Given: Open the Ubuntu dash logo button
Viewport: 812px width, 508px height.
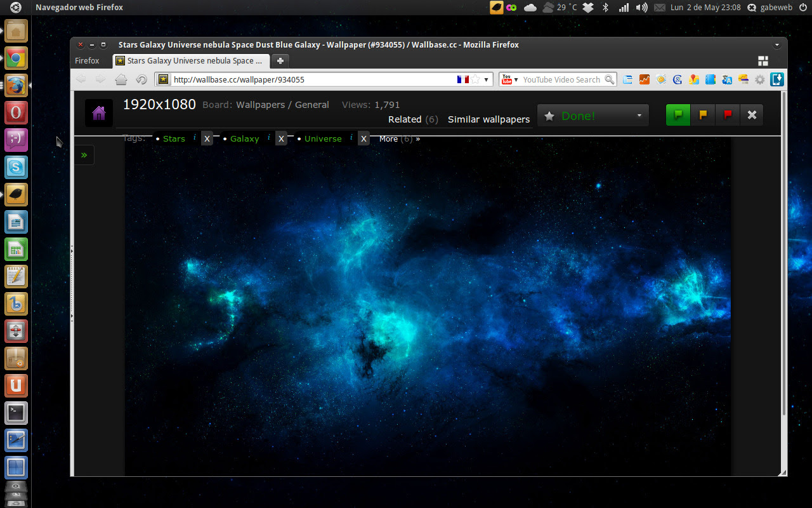Looking at the screenshot, I should pyautogui.click(x=16, y=8).
